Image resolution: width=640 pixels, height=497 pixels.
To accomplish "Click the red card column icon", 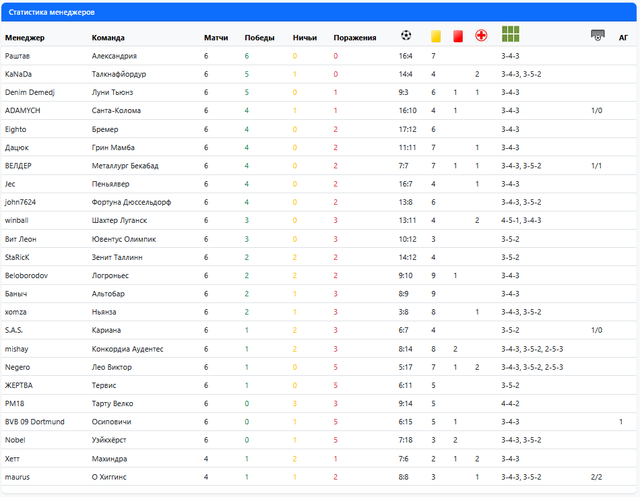I will pos(457,35).
